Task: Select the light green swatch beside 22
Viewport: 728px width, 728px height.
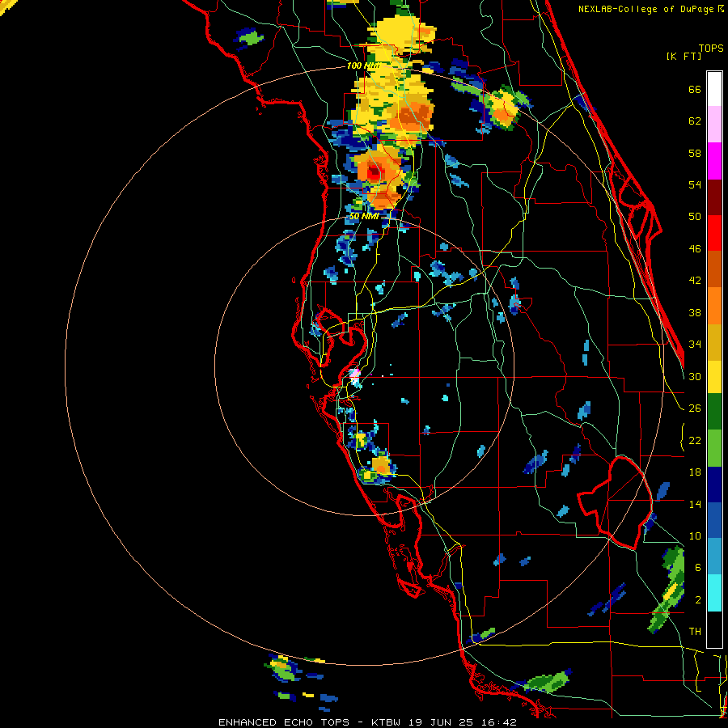Action: 714,448
